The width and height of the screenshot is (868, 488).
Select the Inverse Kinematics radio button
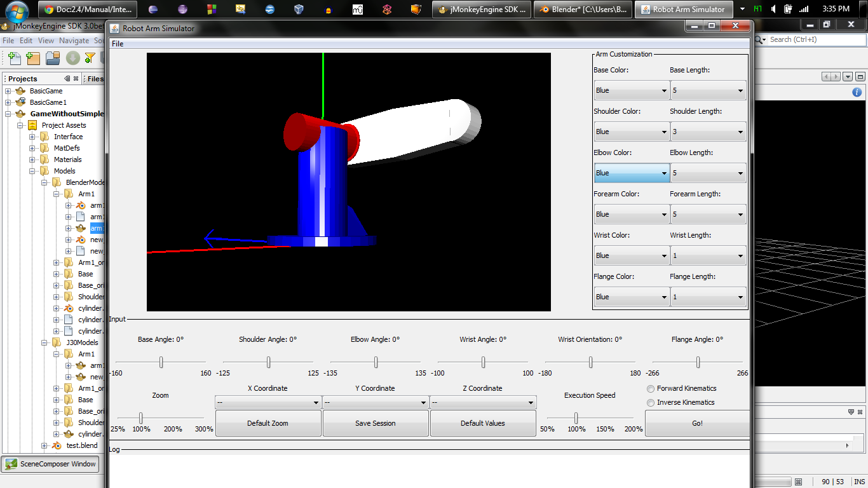click(651, 403)
